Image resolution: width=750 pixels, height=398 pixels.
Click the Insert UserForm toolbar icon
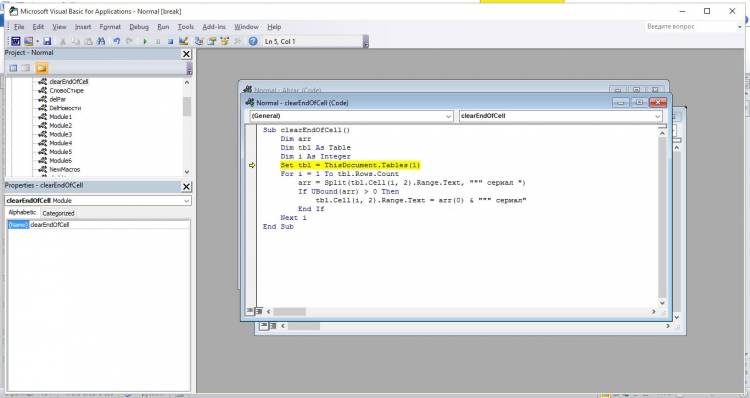tap(29, 42)
